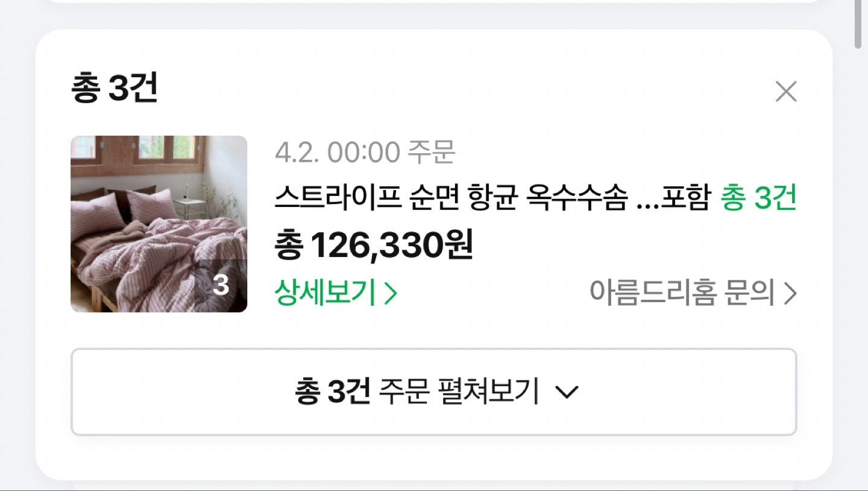Click the total price 총 126,330원

click(x=374, y=245)
